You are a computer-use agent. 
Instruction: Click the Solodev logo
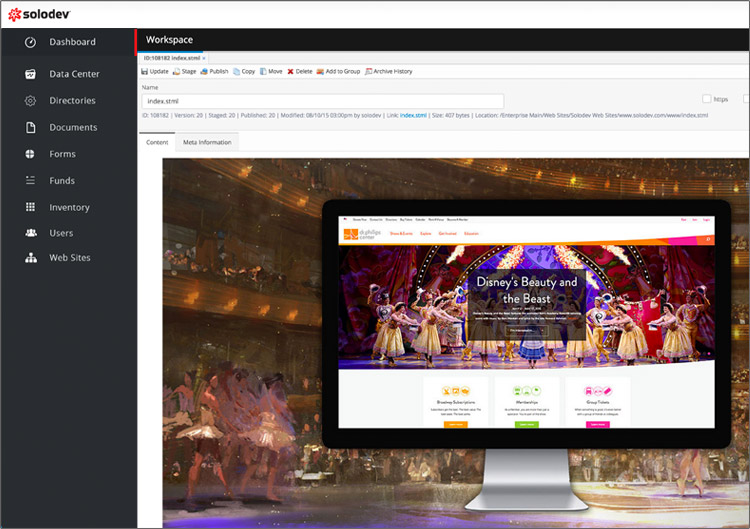click(x=39, y=14)
